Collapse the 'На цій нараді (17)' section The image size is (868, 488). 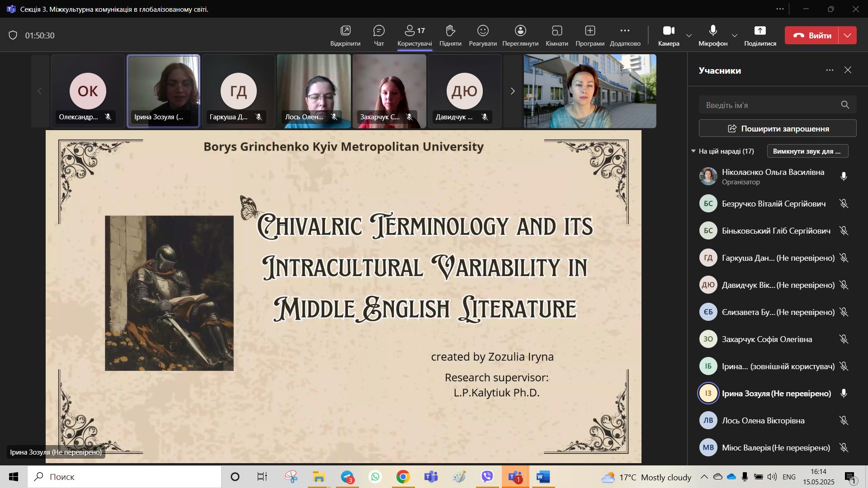693,151
